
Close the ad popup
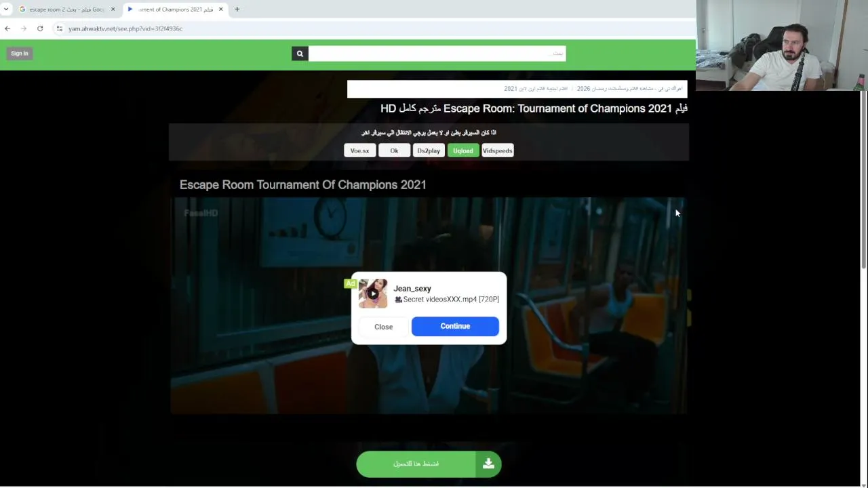383,327
